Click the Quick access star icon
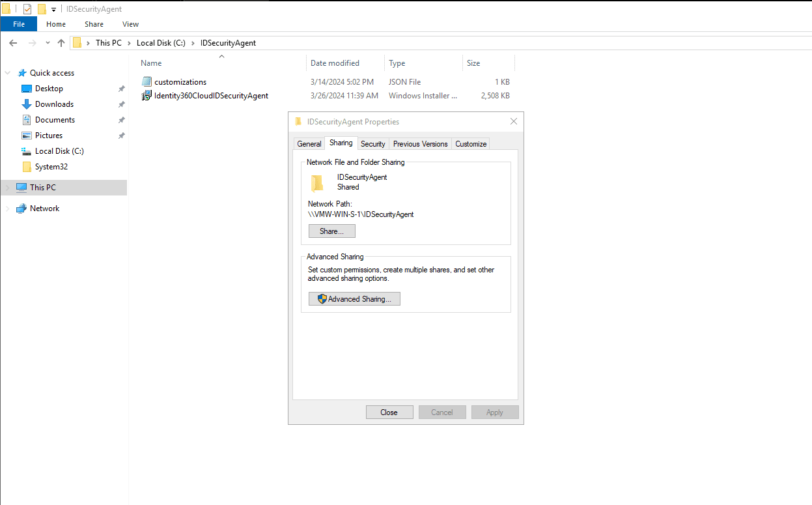The width and height of the screenshot is (812, 505). tap(22, 73)
